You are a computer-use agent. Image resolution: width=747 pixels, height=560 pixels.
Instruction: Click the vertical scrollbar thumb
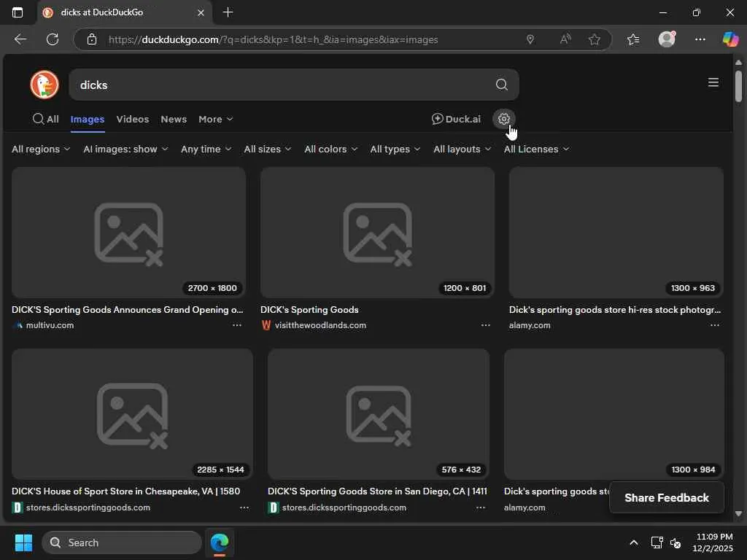(738, 86)
